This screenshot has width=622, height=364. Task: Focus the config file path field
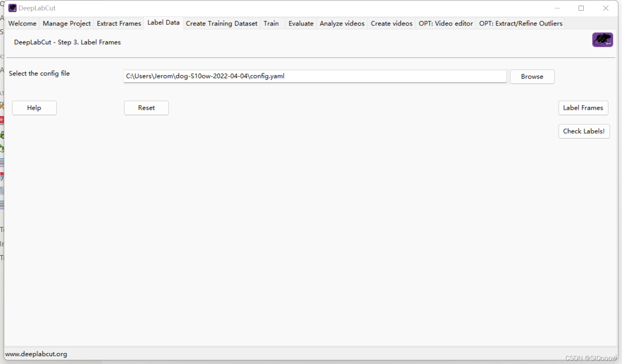click(x=315, y=76)
